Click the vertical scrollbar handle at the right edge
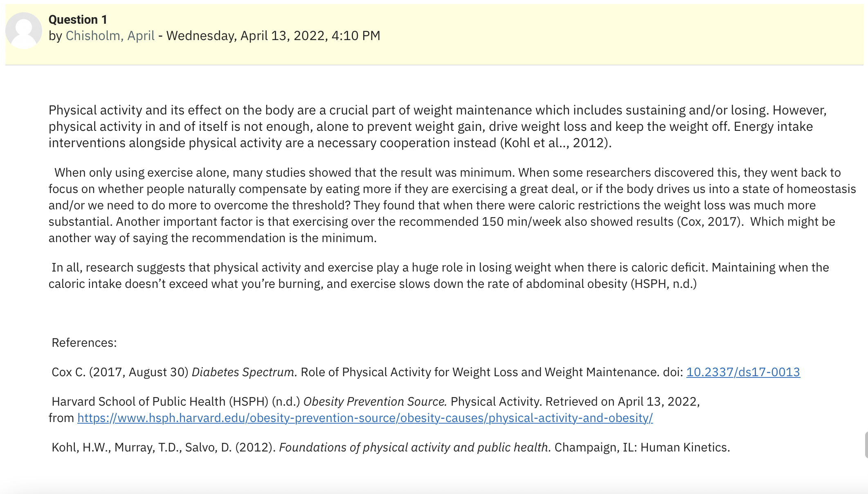The width and height of the screenshot is (868, 494). pos(866,445)
